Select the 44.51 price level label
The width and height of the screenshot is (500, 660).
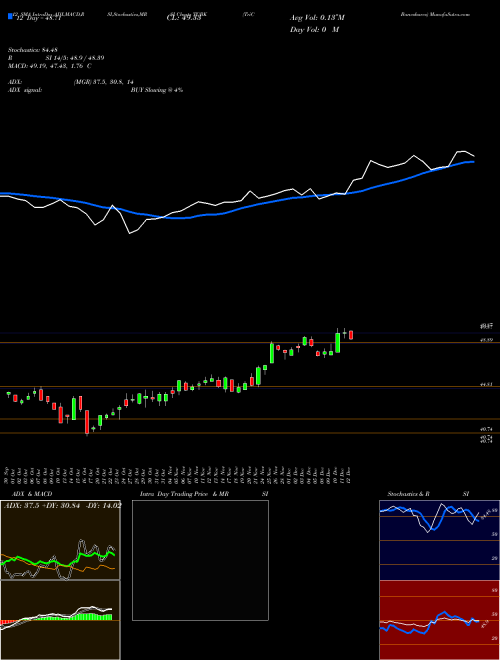tap(487, 384)
